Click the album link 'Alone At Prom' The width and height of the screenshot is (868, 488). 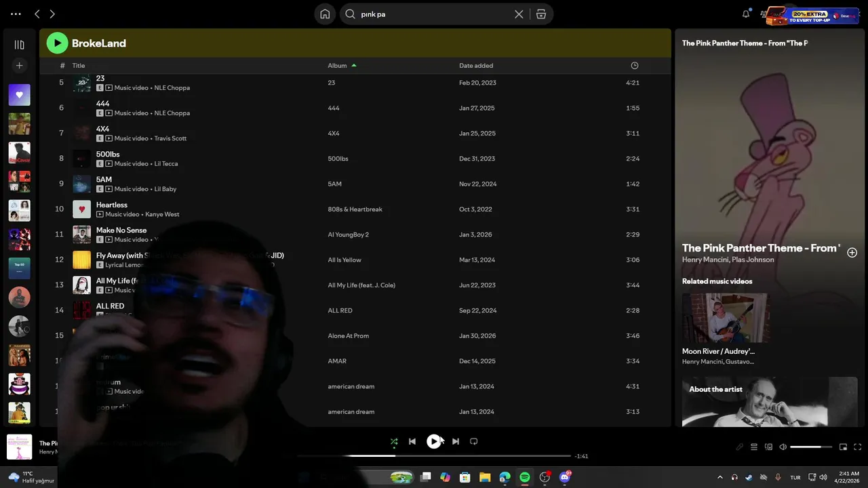click(348, 336)
